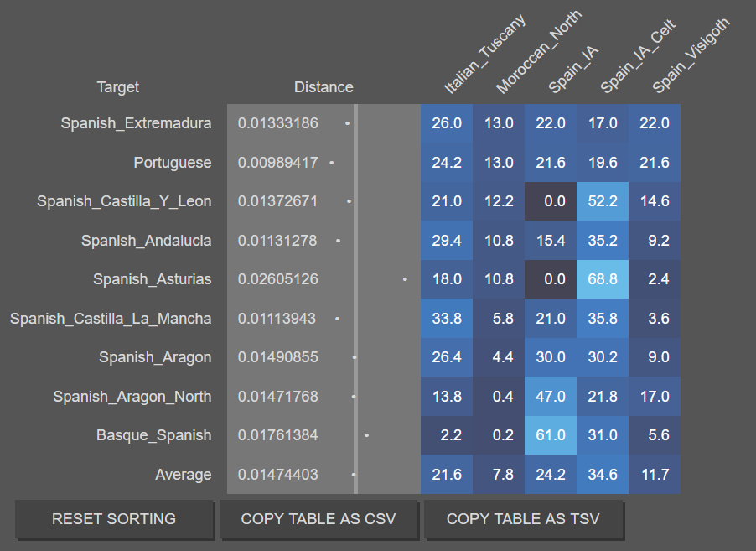756x551 pixels.
Task: Click the 11.7 cell in Average row
Action: 655,475
